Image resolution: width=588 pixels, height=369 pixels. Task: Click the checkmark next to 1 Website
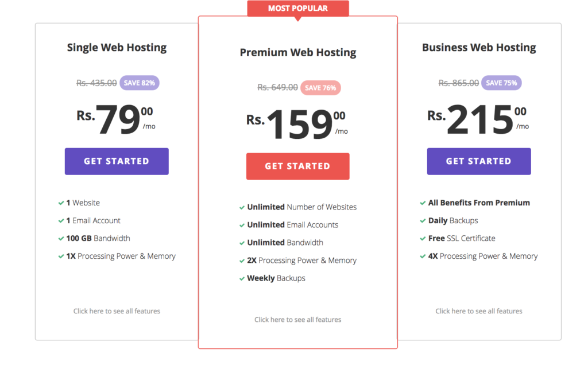click(x=61, y=203)
